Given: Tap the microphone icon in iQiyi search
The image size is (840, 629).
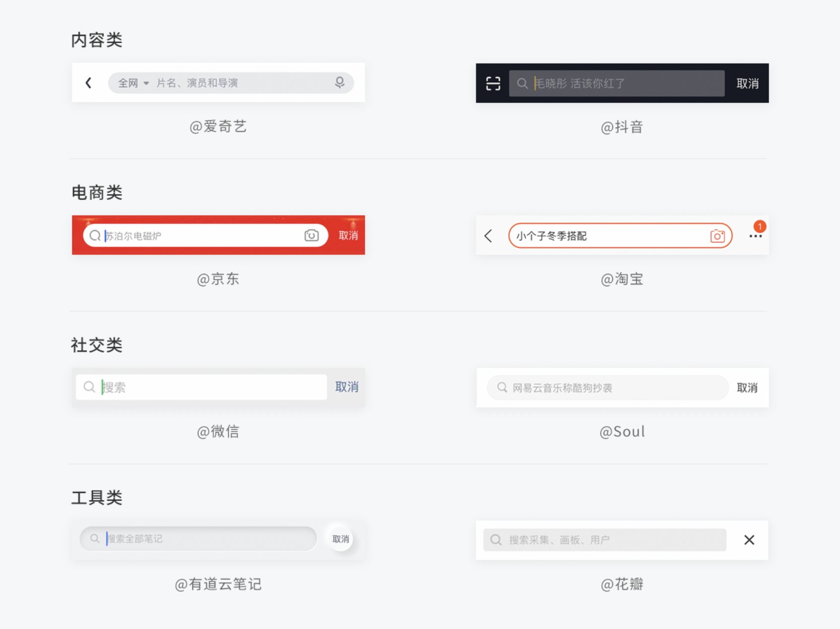Looking at the screenshot, I should 340,82.
